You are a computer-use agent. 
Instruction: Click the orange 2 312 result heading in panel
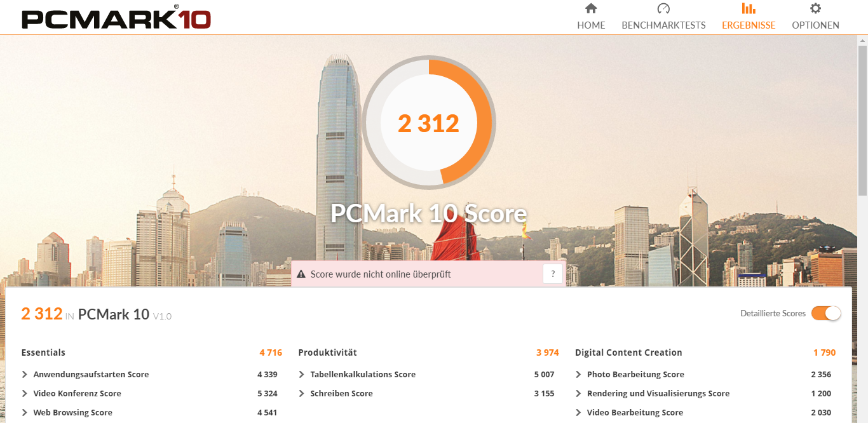(x=42, y=314)
